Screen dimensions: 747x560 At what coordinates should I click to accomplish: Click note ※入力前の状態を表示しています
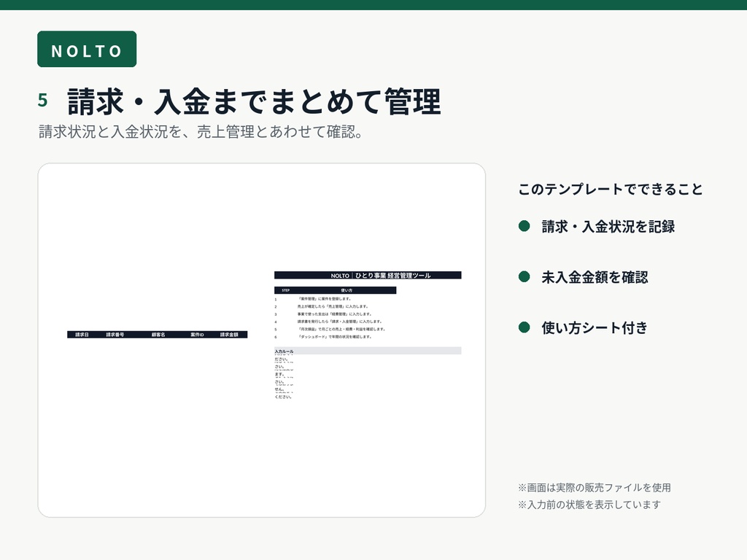(x=589, y=505)
